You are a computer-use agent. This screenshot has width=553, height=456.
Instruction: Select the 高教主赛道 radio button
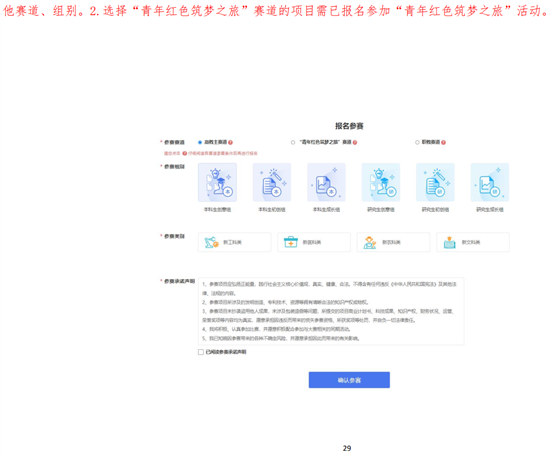(200, 142)
